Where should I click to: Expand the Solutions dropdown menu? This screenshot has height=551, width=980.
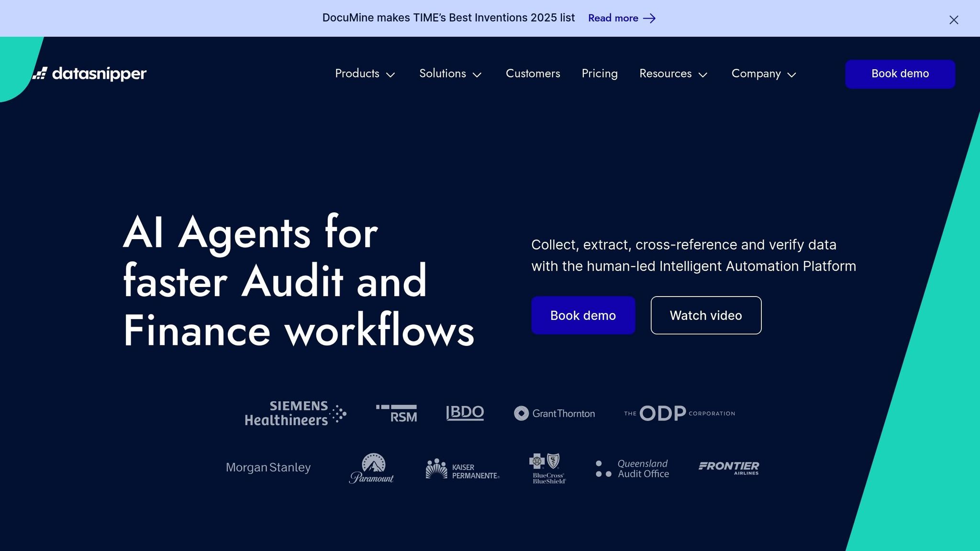(x=450, y=74)
